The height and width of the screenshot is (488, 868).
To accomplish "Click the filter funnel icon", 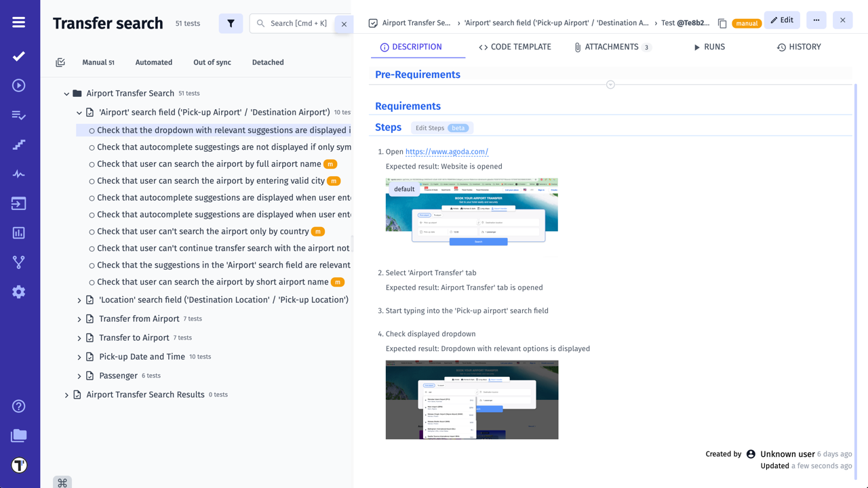I will [x=231, y=24].
